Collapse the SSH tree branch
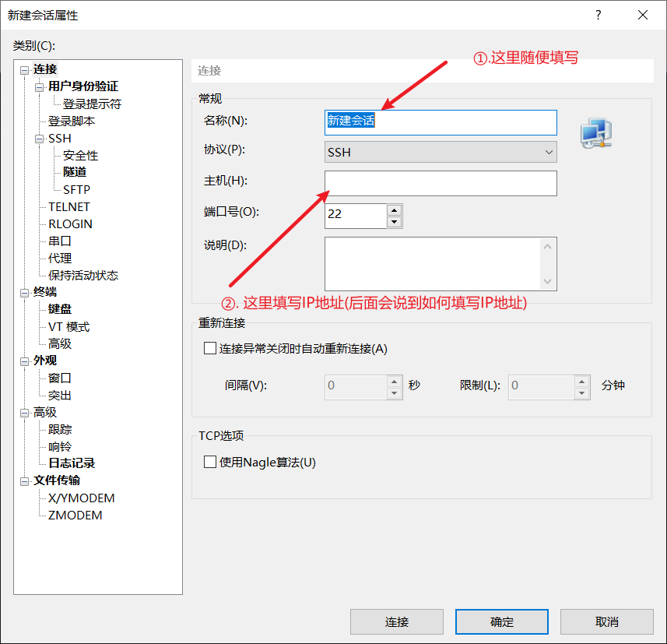The image size is (667, 644). point(37,138)
